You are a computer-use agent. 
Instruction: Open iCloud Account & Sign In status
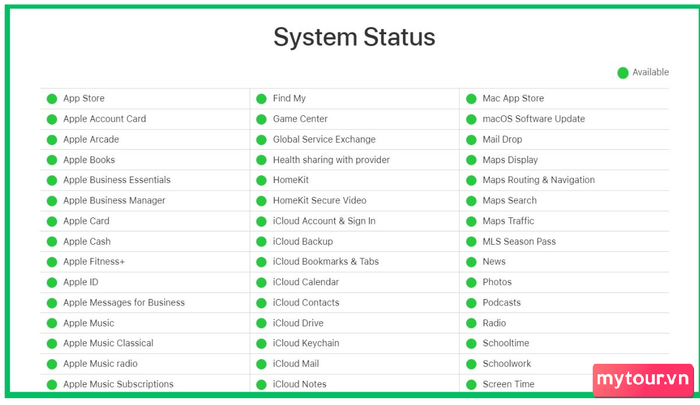(x=324, y=221)
